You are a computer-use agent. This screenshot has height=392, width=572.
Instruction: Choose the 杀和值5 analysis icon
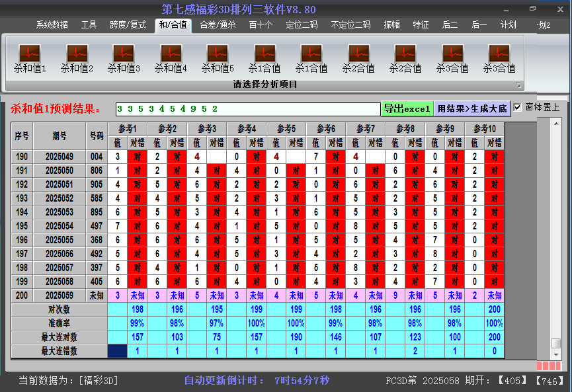218,58
